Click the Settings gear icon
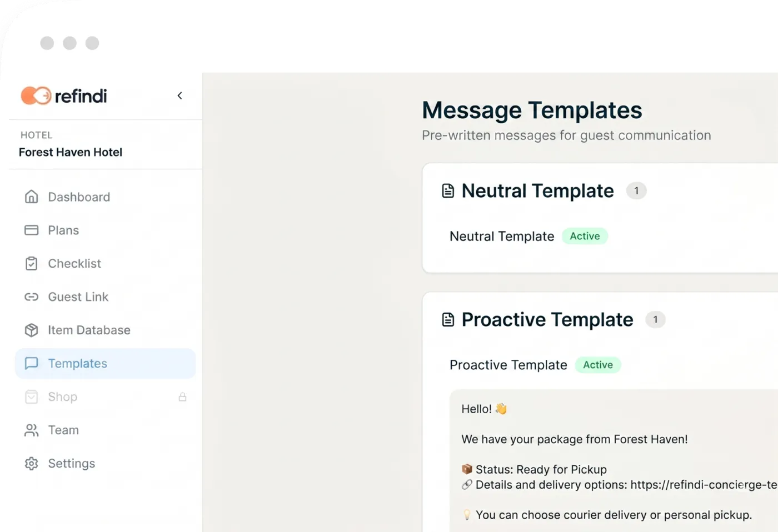Image resolution: width=778 pixels, height=532 pixels. [32, 463]
